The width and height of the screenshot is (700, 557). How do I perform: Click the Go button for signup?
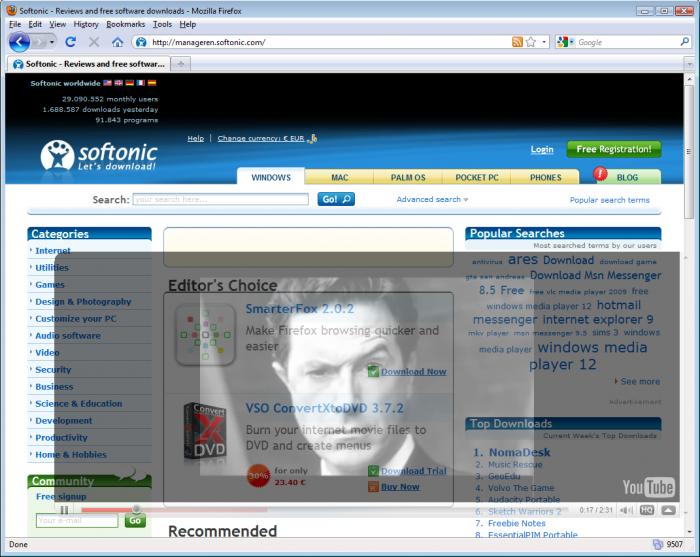135,520
